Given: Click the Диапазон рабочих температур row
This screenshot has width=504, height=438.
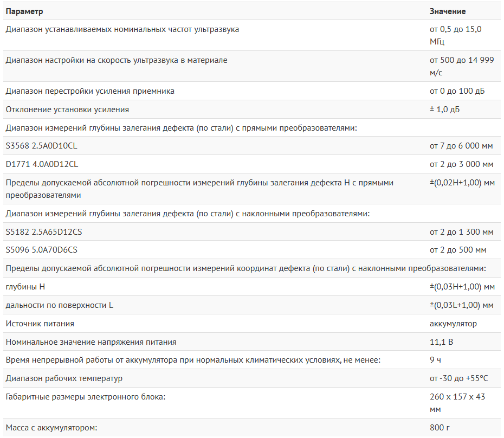Looking at the screenshot, I should [251, 378].
